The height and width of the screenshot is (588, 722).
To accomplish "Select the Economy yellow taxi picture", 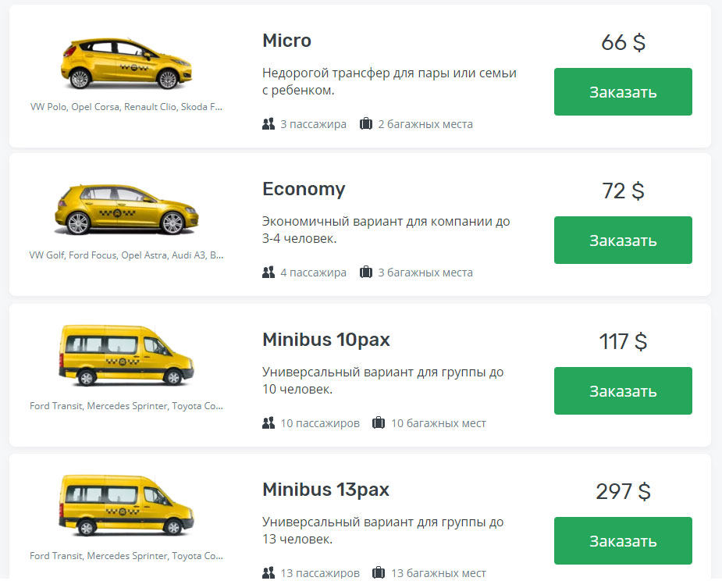I will [126, 211].
